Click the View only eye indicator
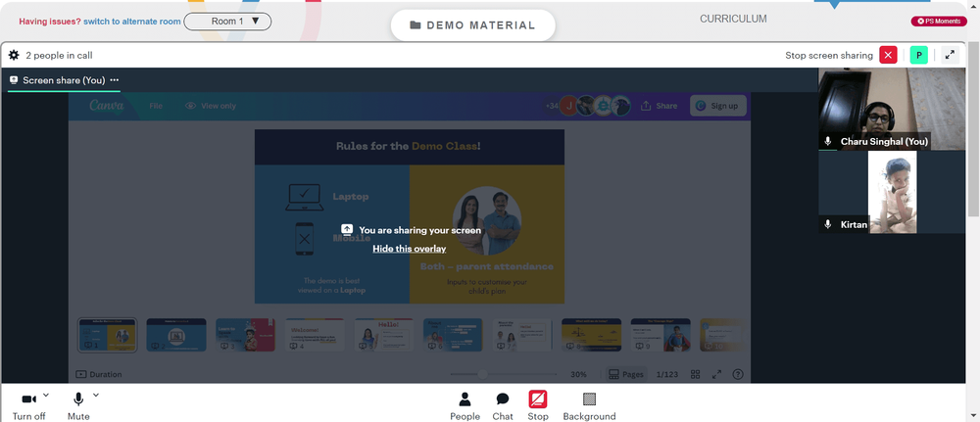Image resolution: width=980 pixels, height=422 pixels. (211, 106)
